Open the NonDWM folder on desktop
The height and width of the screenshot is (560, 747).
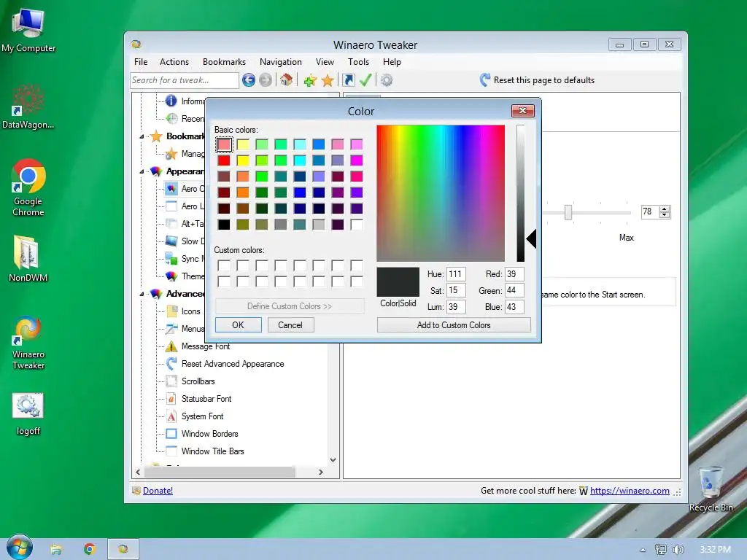click(28, 259)
